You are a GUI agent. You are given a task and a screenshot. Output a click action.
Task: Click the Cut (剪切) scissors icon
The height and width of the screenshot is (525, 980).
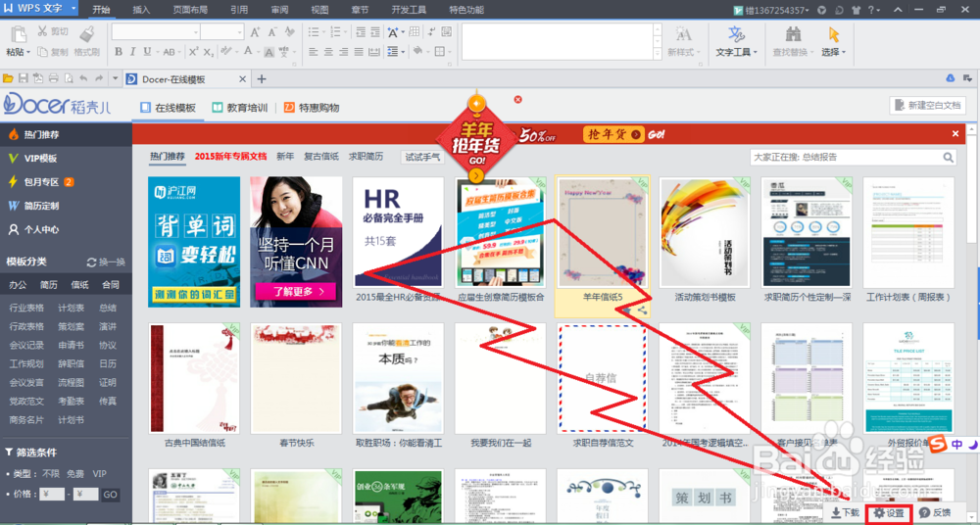click(x=42, y=31)
